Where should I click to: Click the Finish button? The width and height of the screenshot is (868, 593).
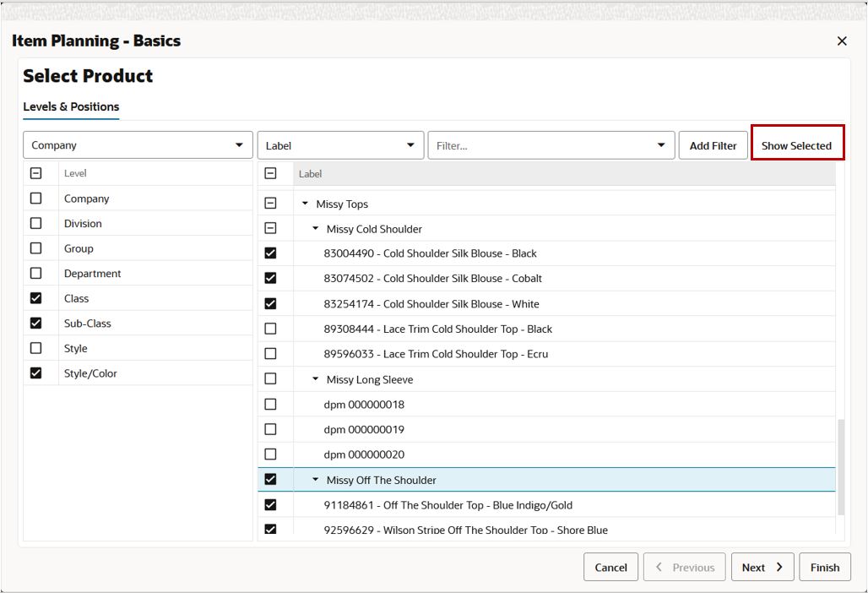[x=824, y=567]
